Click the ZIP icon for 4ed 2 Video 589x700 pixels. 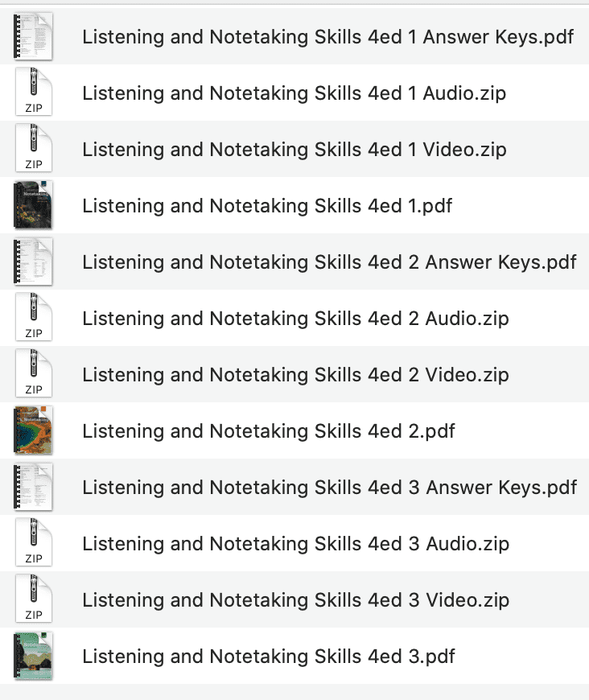pyautogui.click(x=33, y=374)
